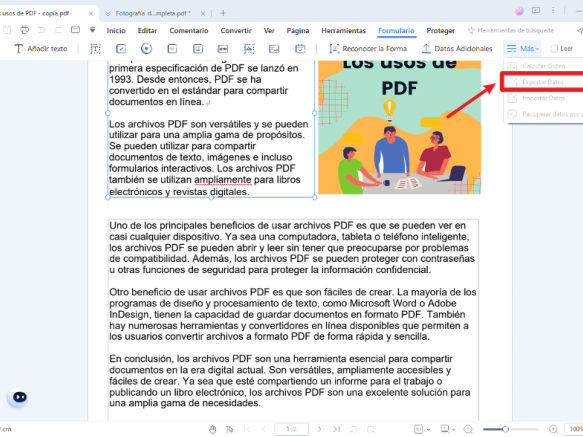Click the previous view icon
Screen dimensions: 583x437
[x=353, y=430]
